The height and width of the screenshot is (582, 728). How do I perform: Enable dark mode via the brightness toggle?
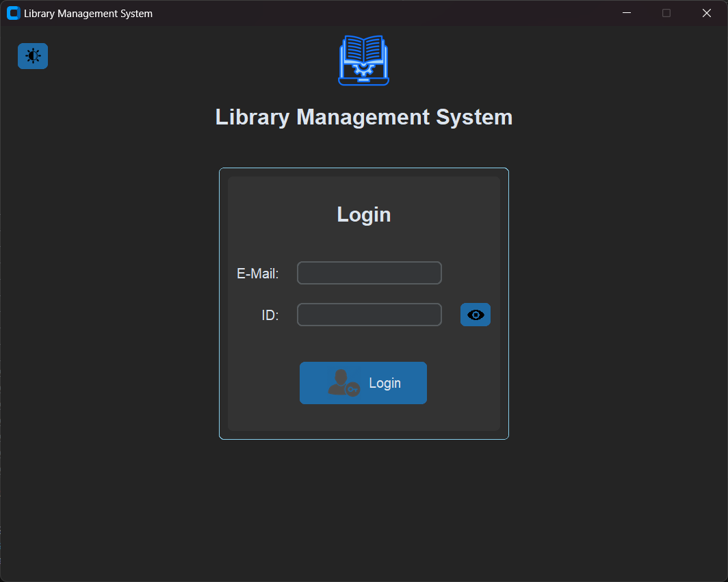point(32,55)
